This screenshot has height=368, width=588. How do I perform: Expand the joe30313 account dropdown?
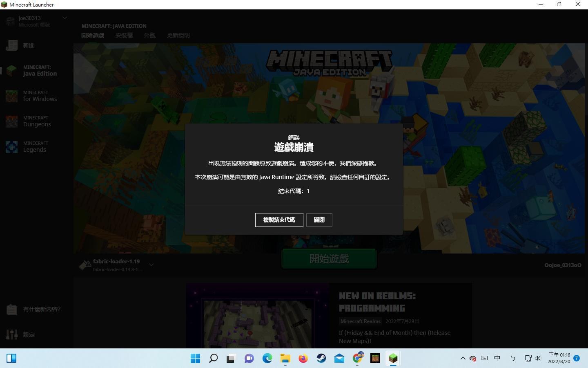(65, 18)
